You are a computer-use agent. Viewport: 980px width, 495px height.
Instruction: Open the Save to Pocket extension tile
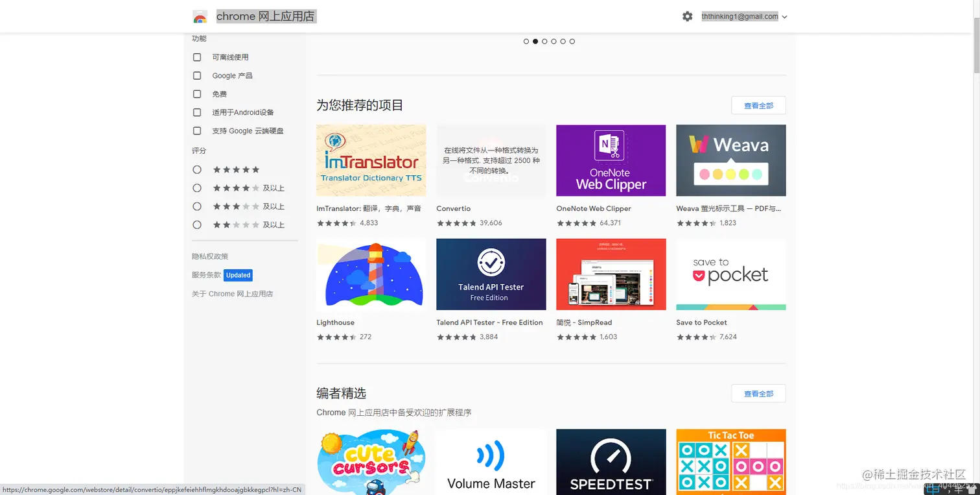tap(730, 274)
